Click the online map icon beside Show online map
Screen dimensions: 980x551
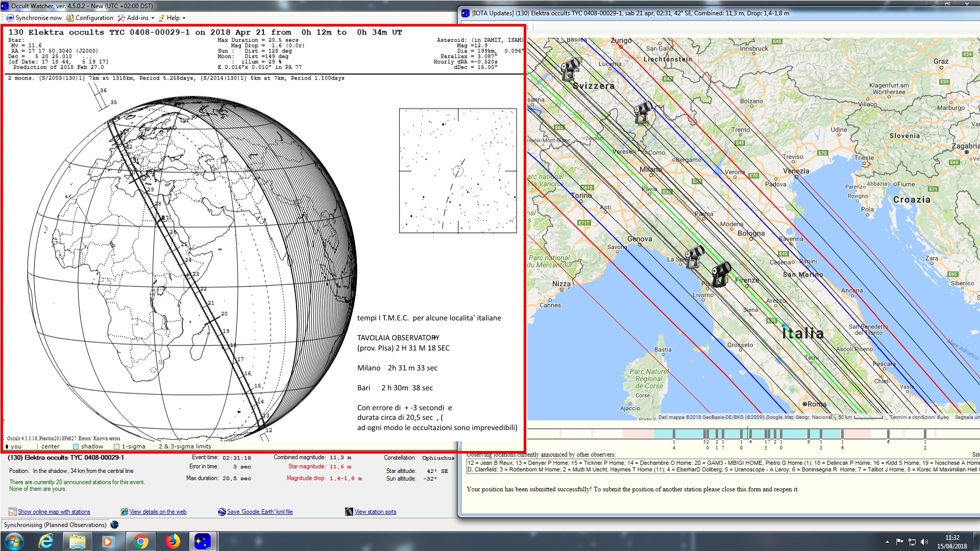pos(13,512)
